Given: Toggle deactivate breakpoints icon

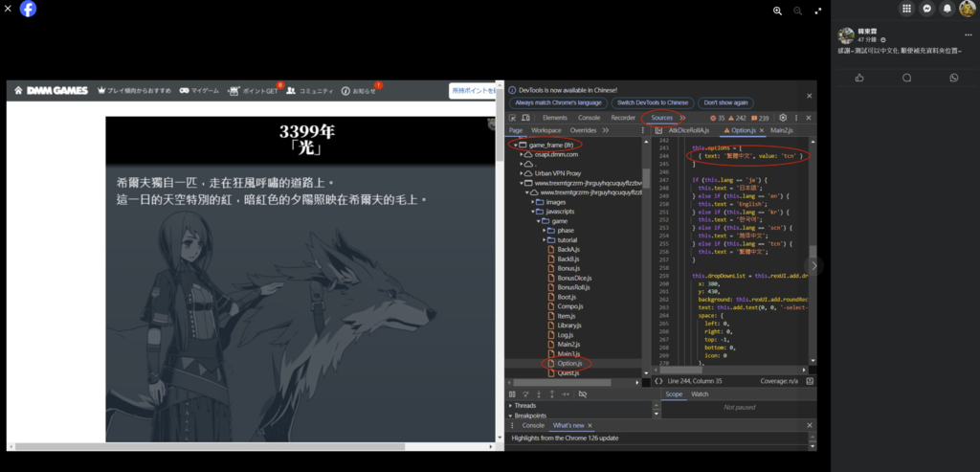Looking at the screenshot, I should (x=583, y=393).
